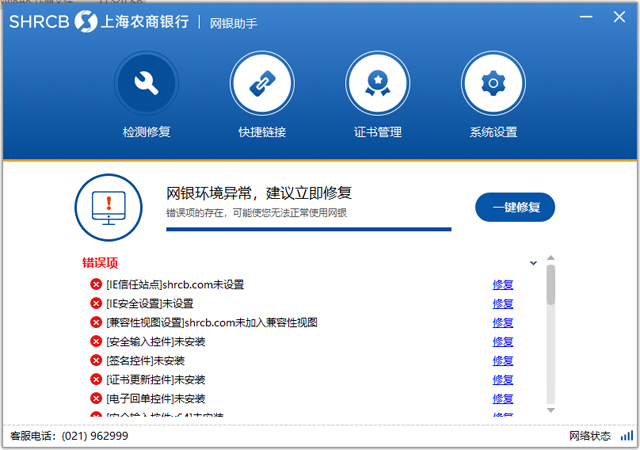The width and height of the screenshot is (640, 450).
Task: Select the [安全输入控件]未安装 row text
Action: [156, 341]
